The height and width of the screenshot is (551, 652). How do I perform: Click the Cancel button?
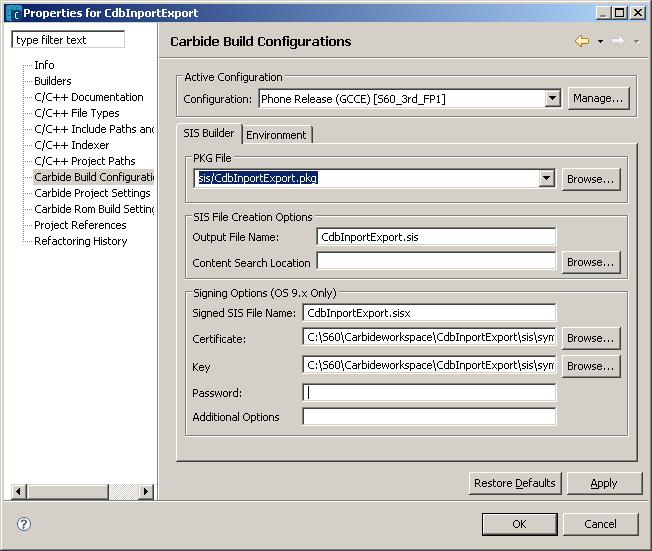tap(600, 524)
